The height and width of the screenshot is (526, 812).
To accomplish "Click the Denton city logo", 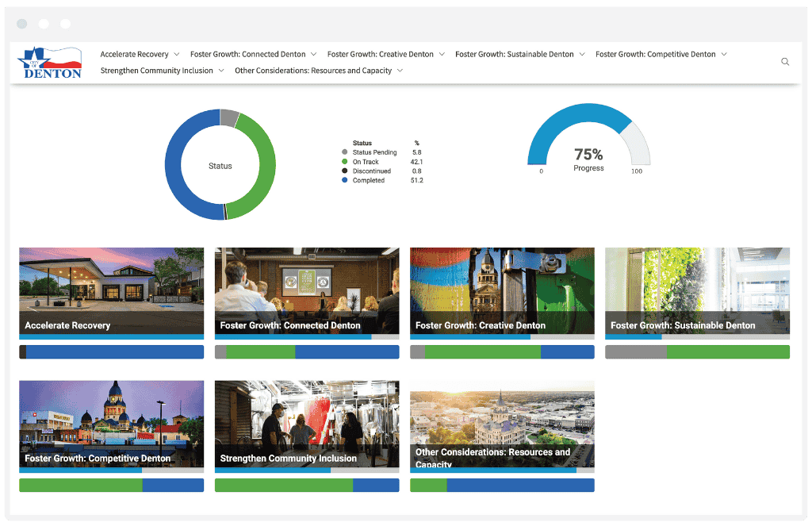I will 49,62.
